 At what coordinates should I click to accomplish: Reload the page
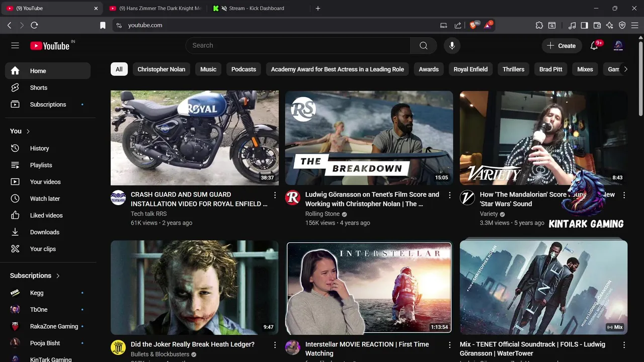coord(34,25)
